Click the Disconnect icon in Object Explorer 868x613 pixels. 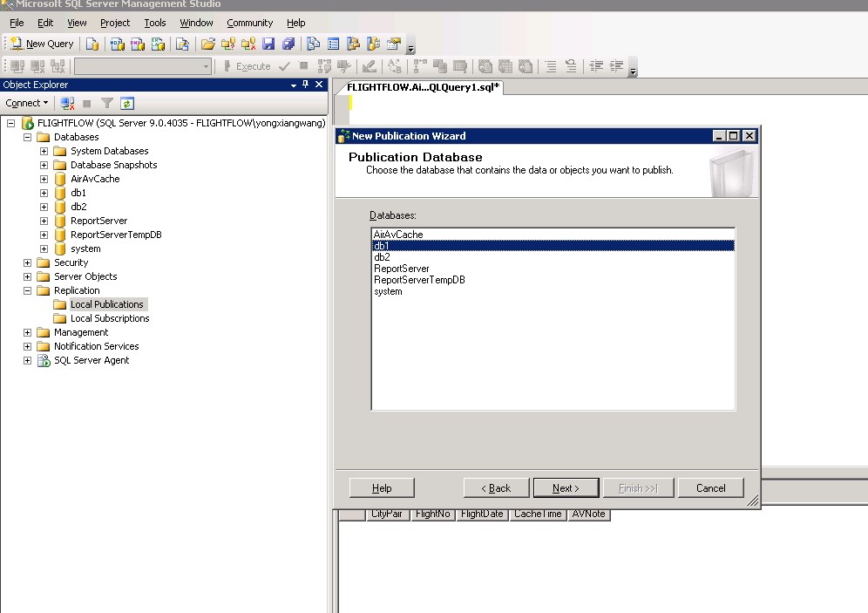point(67,103)
